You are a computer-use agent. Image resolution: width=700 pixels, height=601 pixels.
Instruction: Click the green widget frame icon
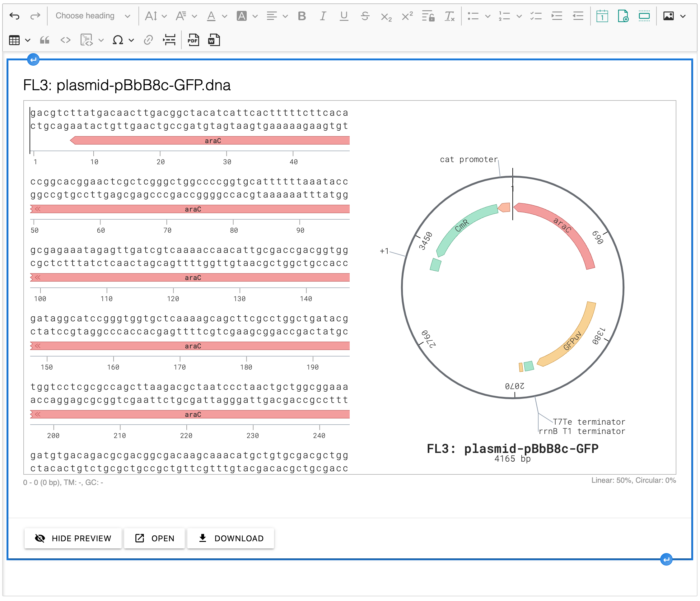[x=644, y=16]
